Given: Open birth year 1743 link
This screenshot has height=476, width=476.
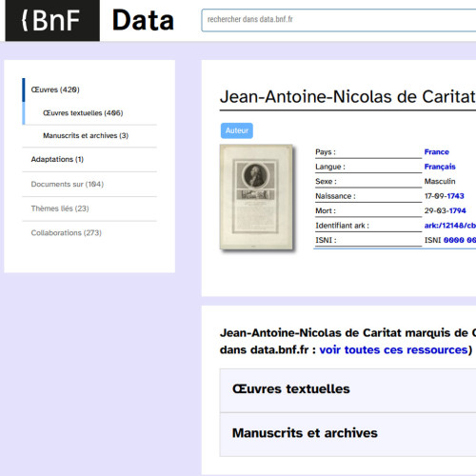Looking at the screenshot, I should pos(455,196).
